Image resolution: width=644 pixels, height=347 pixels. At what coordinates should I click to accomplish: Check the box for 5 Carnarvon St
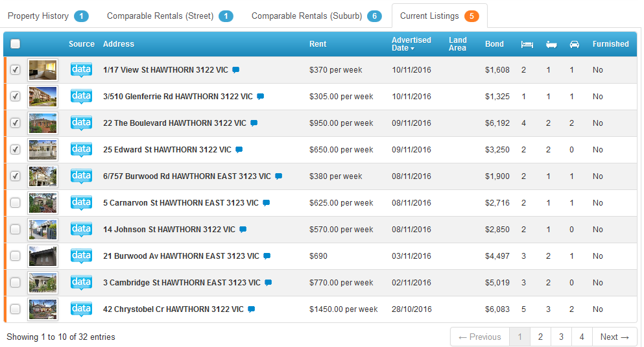(x=16, y=203)
